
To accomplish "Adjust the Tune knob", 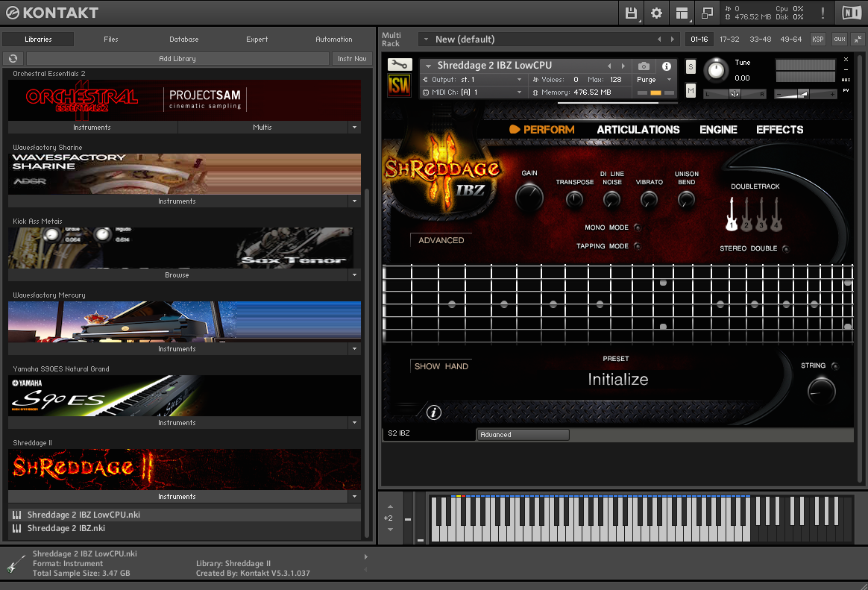I will (x=717, y=70).
